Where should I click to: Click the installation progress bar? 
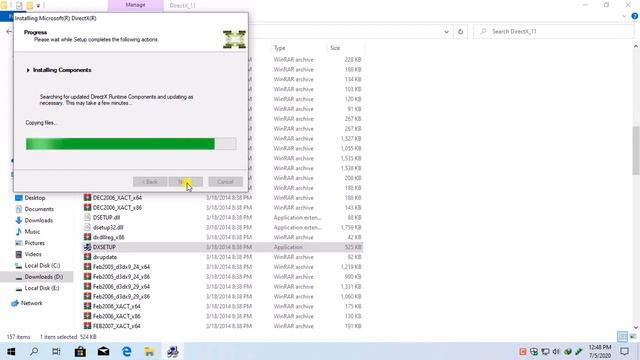tap(131, 144)
